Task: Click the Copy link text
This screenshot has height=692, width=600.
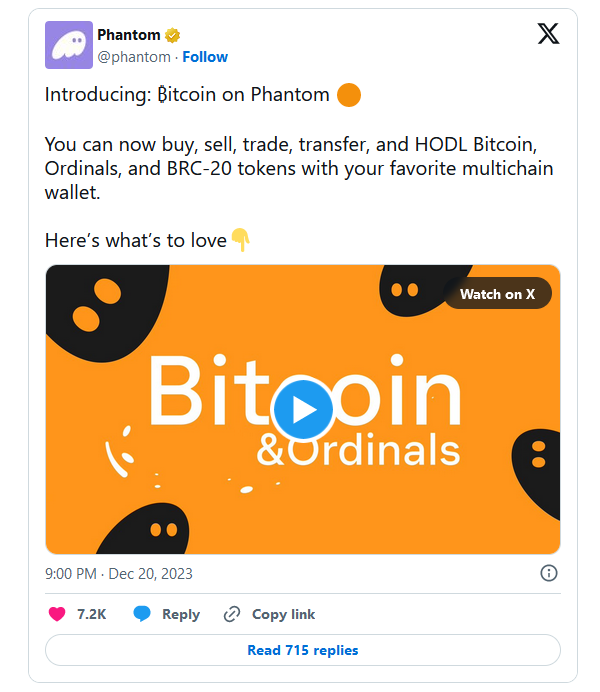Action: click(x=283, y=614)
